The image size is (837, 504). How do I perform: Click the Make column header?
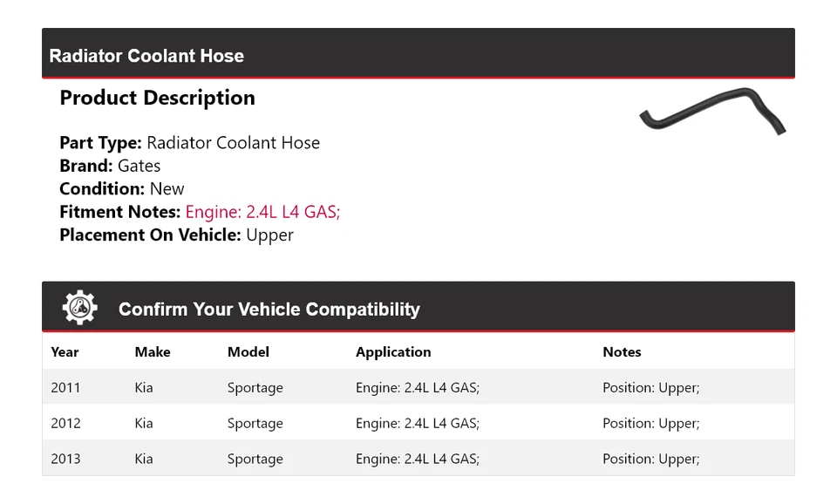coord(153,352)
